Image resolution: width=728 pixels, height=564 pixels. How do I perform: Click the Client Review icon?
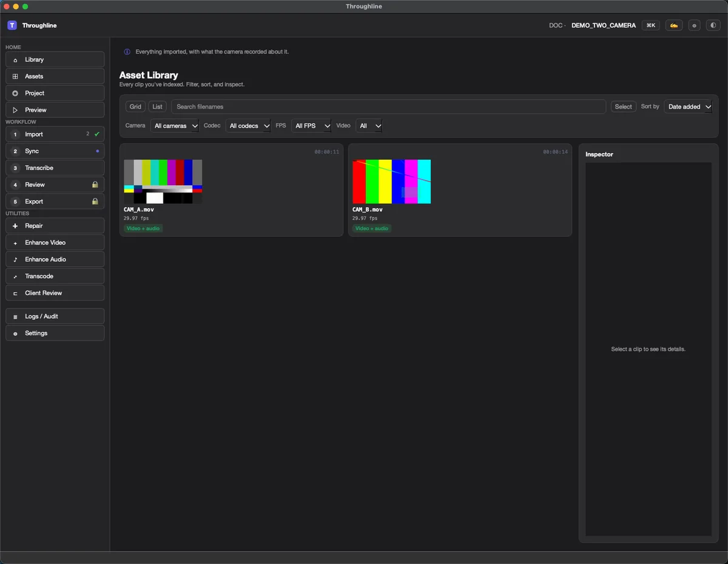[15, 293]
